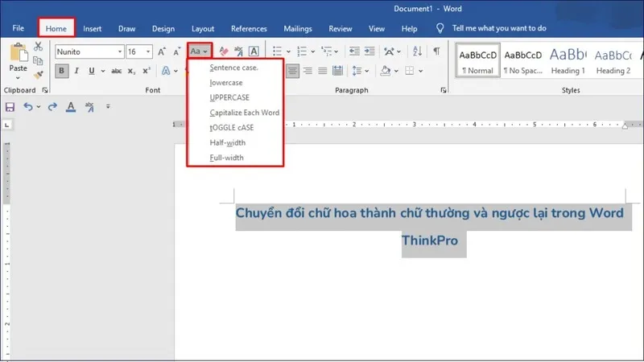Image resolution: width=644 pixels, height=362 pixels.
Task: Click the Copy icon
Action: 38,61
